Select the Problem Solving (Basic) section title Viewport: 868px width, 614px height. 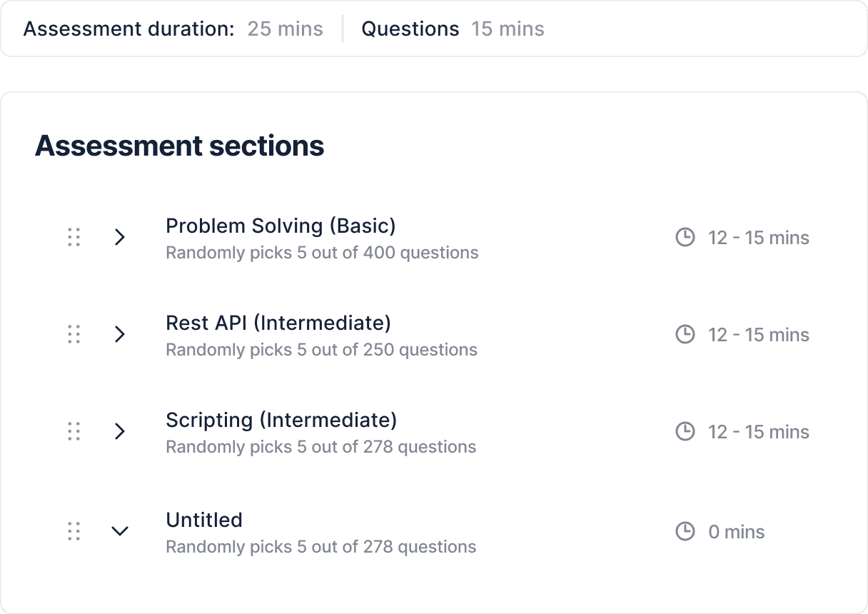pyautogui.click(x=281, y=226)
